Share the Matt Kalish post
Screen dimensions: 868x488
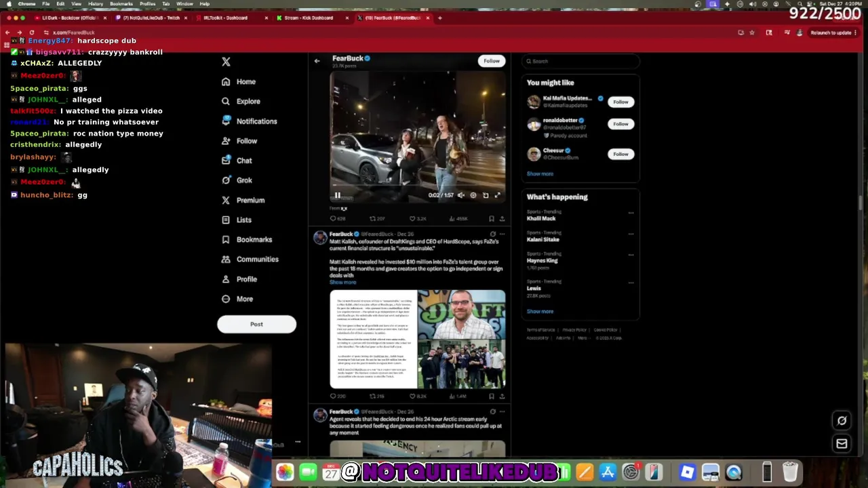coord(502,396)
